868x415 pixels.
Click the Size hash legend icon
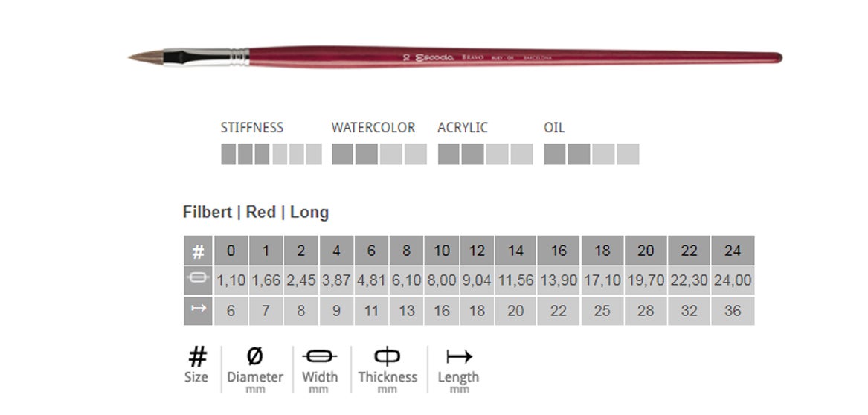197,357
